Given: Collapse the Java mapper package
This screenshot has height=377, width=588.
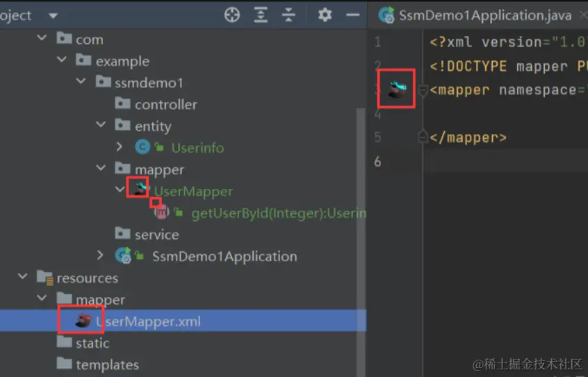Looking at the screenshot, I should tap(101, 167).
